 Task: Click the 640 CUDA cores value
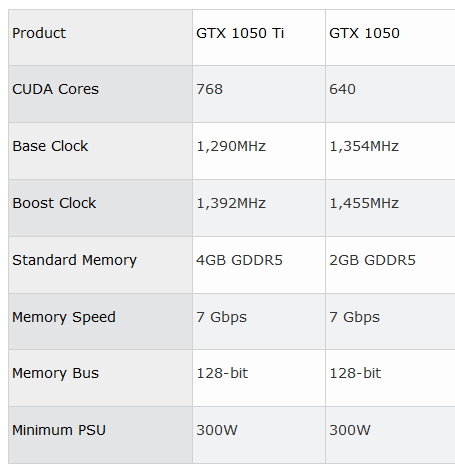[x=342, y=89]
